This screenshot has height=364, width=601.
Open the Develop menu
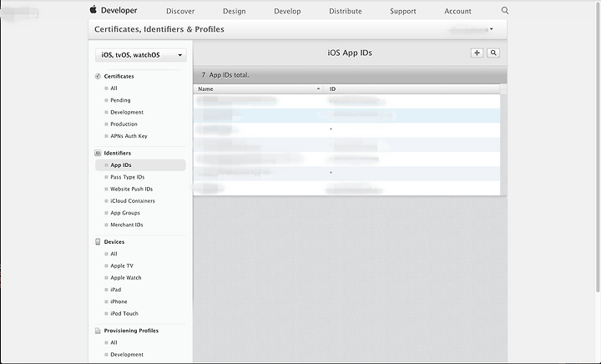(287, 11)
